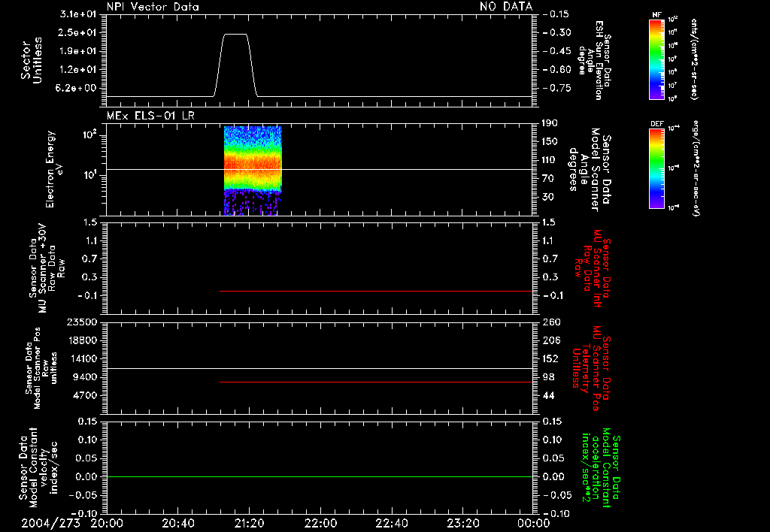Click the '260' telemetry axis value
Viewport: 770px width, 532px height.
550,322
